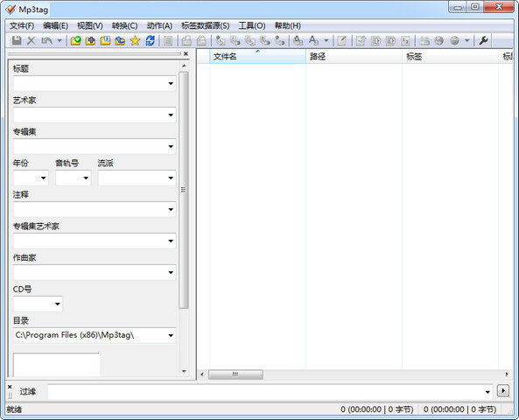Open change directory folder icon with green check

(x=75, y=41)
